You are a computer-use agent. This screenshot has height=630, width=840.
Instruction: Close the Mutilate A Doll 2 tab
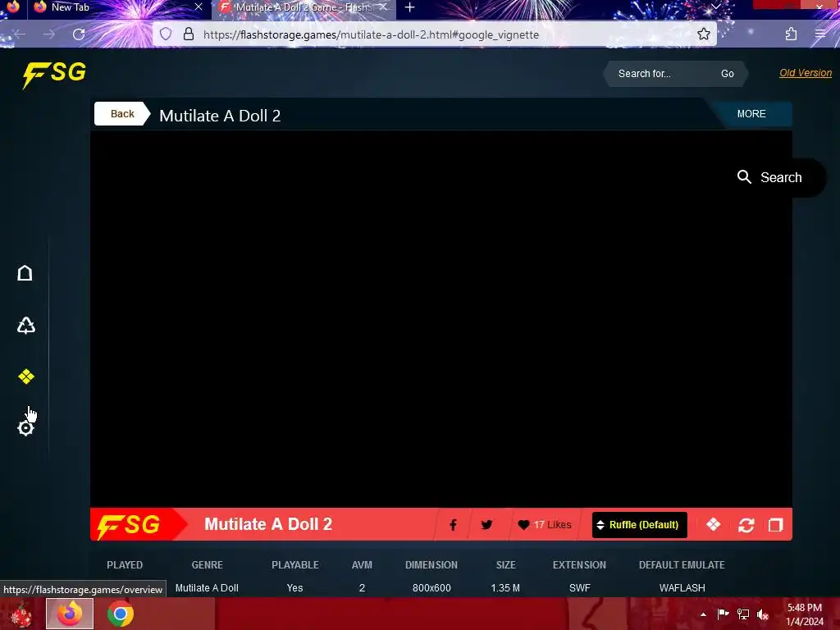tap(382, 7)
